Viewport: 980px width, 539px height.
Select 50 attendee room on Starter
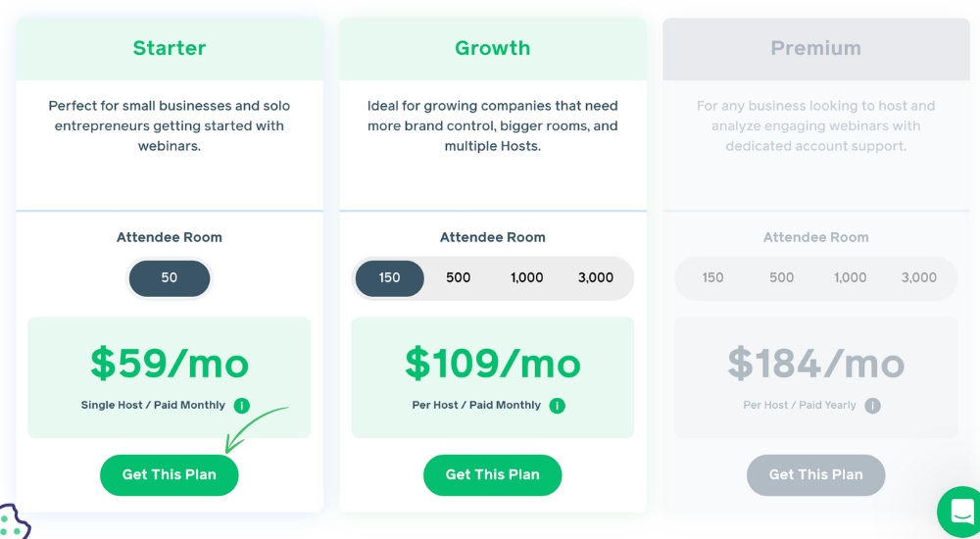click(x=170, y=278)
